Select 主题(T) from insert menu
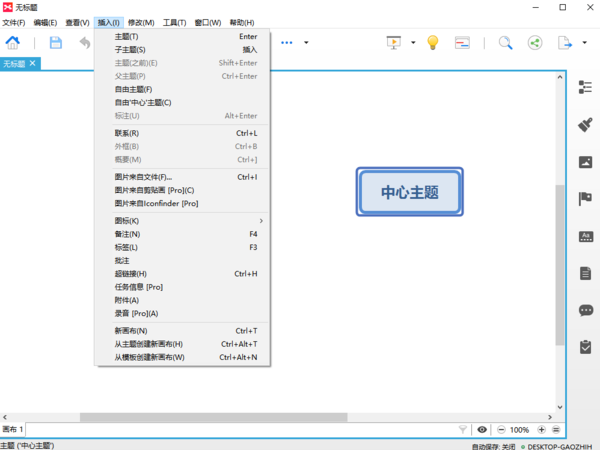Viewport: 600px width, 450px height. click(182, 36)
